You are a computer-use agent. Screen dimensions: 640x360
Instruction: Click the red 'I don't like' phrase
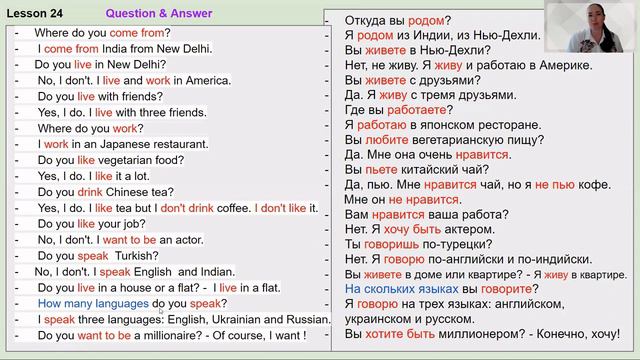tap(280, 208)
